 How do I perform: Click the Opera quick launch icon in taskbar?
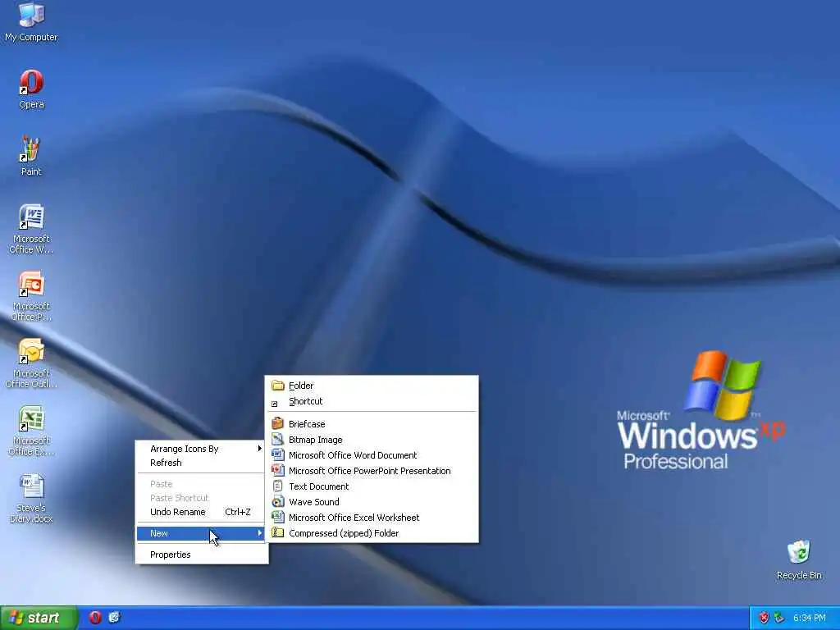95,618
